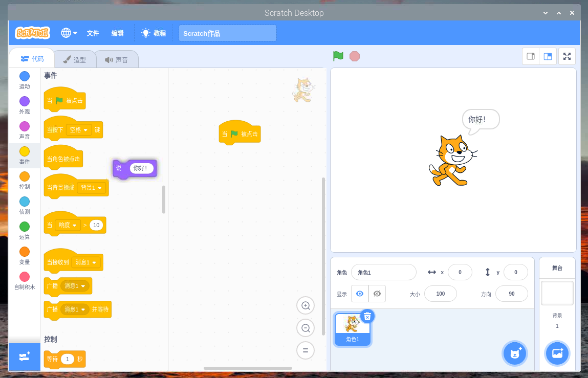Click the x position field

click(460, 272)
